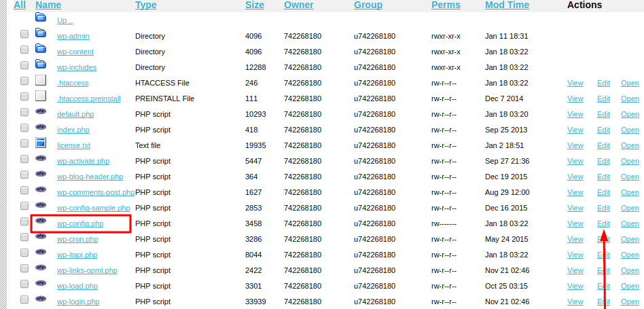Screen dimensions: 644x309
Task: Check the box for license.txt row
Action: click(x=24, y=143)
